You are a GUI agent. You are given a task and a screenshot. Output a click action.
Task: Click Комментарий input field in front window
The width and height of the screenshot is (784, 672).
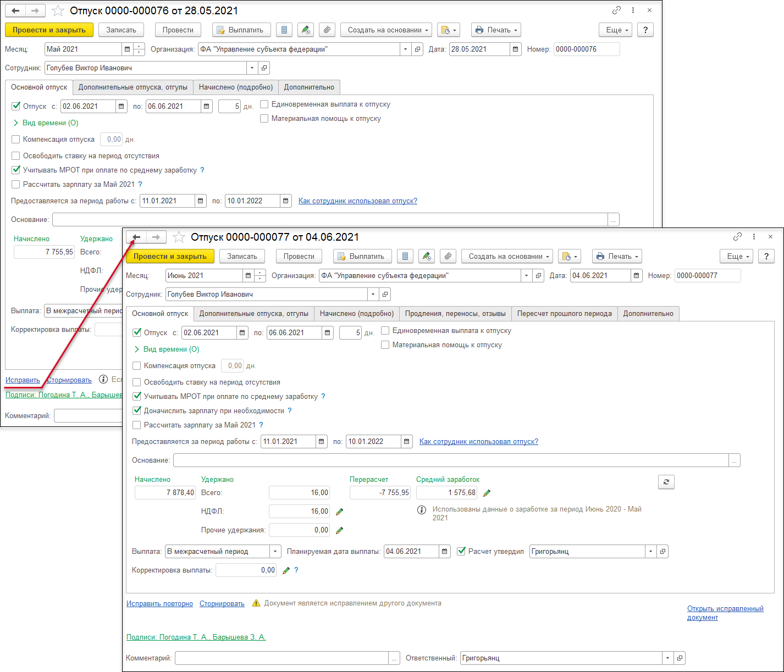[x=282, y=658]
